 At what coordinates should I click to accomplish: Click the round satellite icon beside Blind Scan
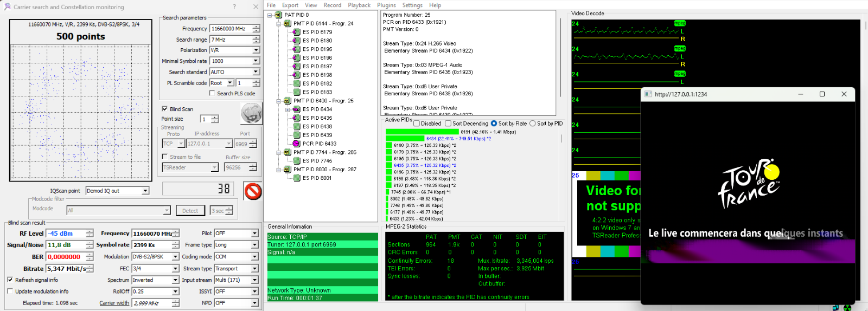click(x=251, y=114)
